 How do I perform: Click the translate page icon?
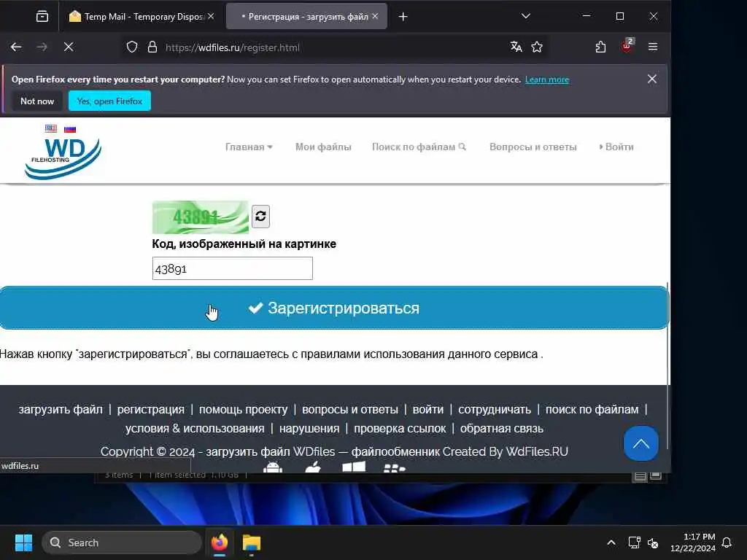[x=516, y=47]
